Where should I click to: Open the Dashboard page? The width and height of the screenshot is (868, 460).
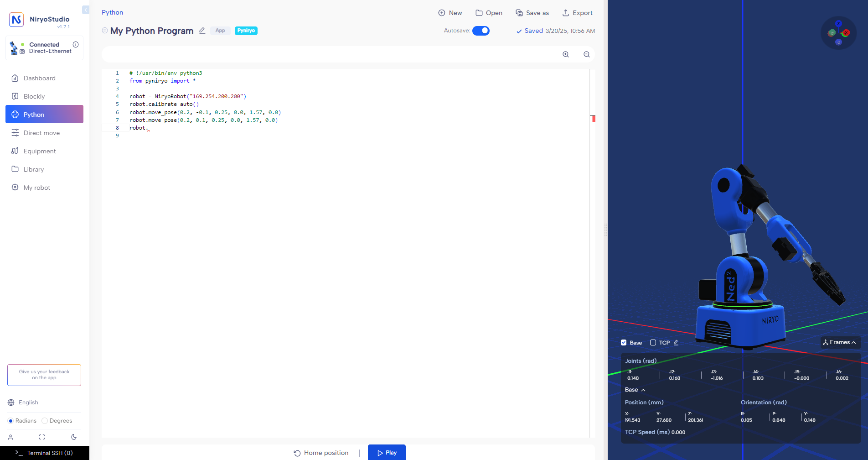[44, 78]
